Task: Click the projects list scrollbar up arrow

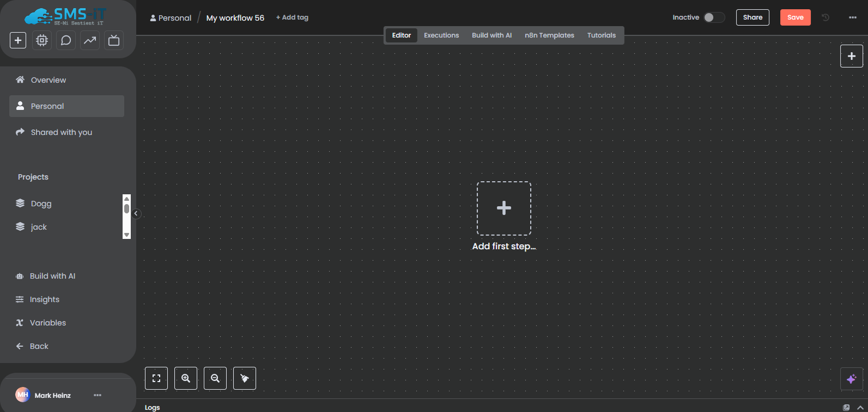Action: click(127, 199)
